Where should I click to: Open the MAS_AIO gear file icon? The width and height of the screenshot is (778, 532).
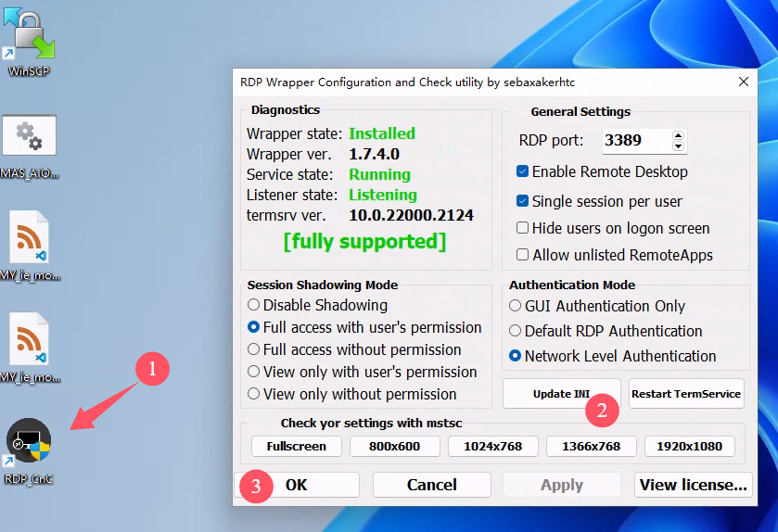coord(30,146)
